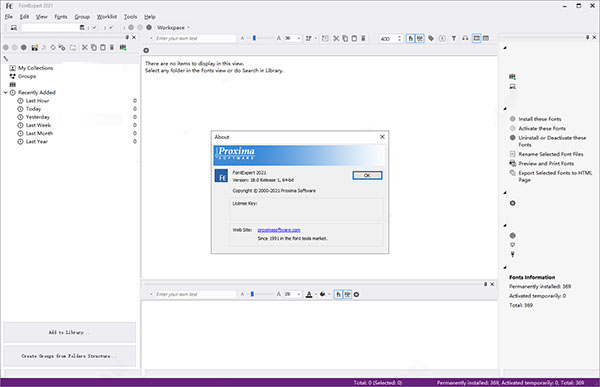Click settings gear in bottom preview toolbar

point(356,294)
